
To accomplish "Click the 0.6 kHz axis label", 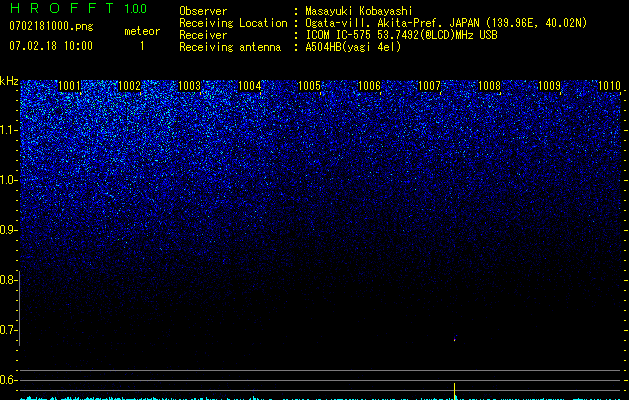I will pos(8,380).
